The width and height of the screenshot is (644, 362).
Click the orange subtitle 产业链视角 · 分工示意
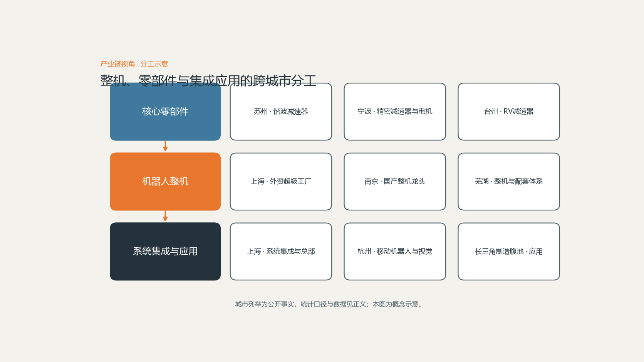pyautogui.click(x=134, y=64)
